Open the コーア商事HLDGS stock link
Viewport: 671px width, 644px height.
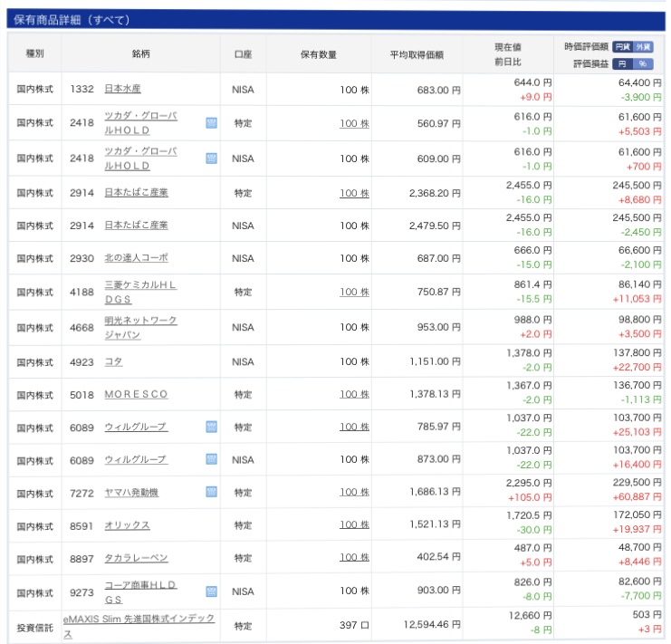tap(140, 592)
